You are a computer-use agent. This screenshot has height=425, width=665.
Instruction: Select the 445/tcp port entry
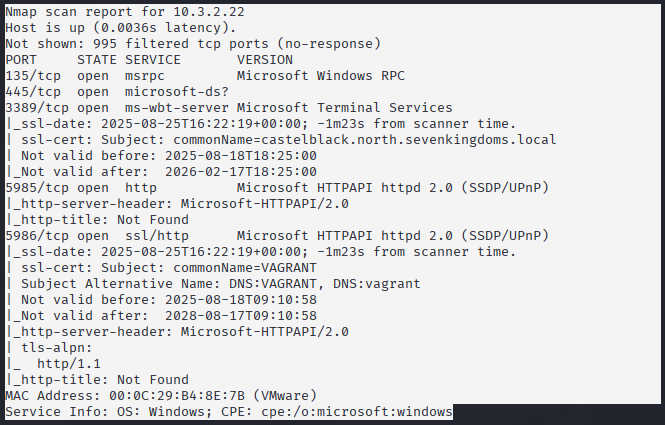point(33,92)
